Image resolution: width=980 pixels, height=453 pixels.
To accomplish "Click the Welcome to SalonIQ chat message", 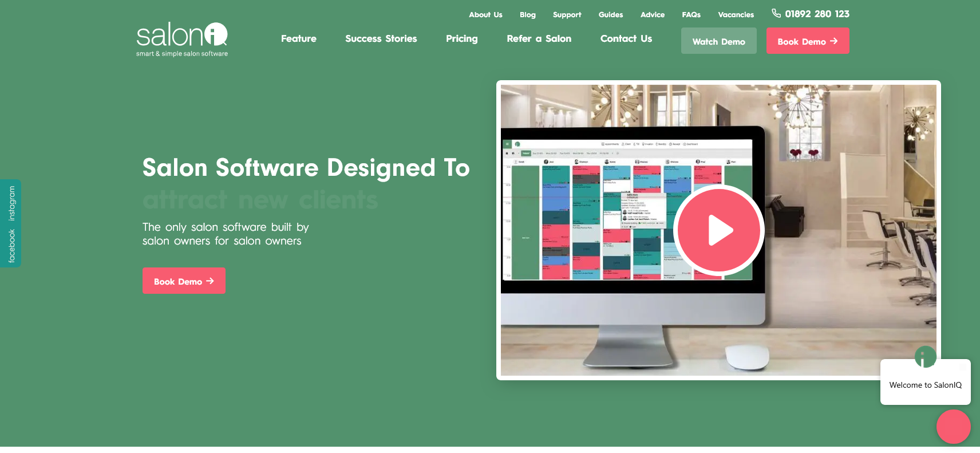I will (926, 385).
